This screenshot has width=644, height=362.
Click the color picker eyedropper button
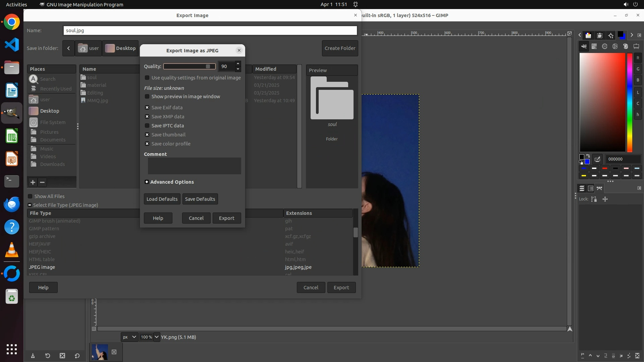[597, 159]
